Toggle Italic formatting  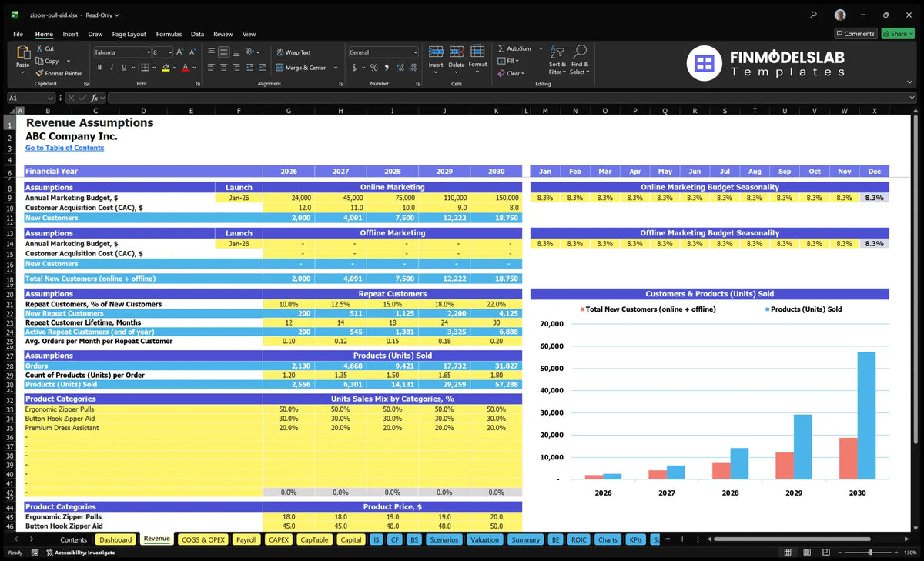click(x=112, y=68)
